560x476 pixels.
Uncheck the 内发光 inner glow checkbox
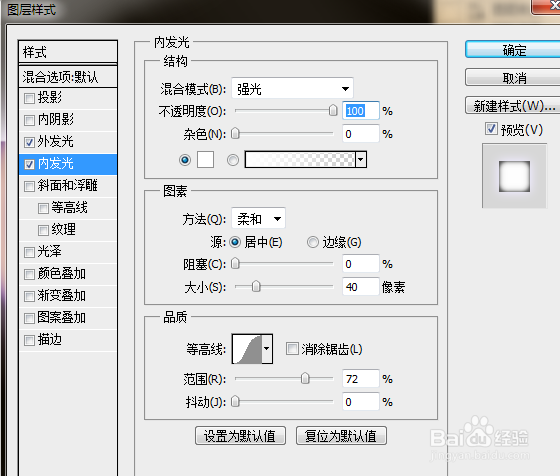coord(29,164)
